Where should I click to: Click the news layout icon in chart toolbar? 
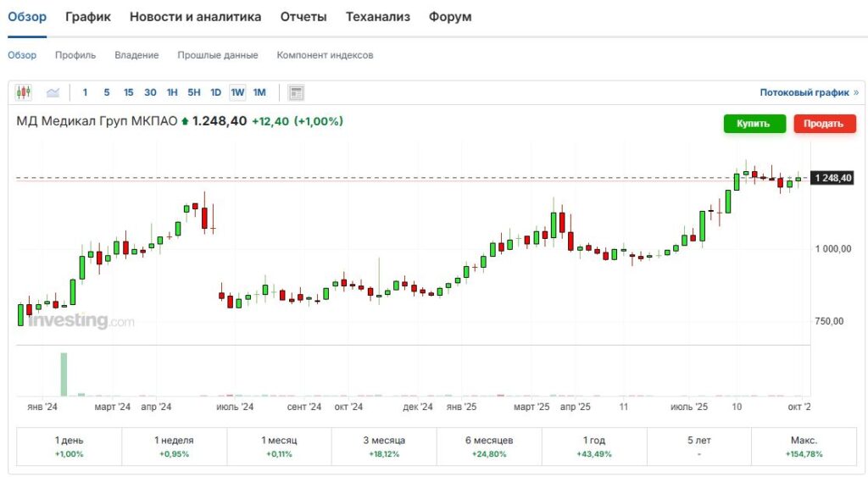tap(296, 92)
